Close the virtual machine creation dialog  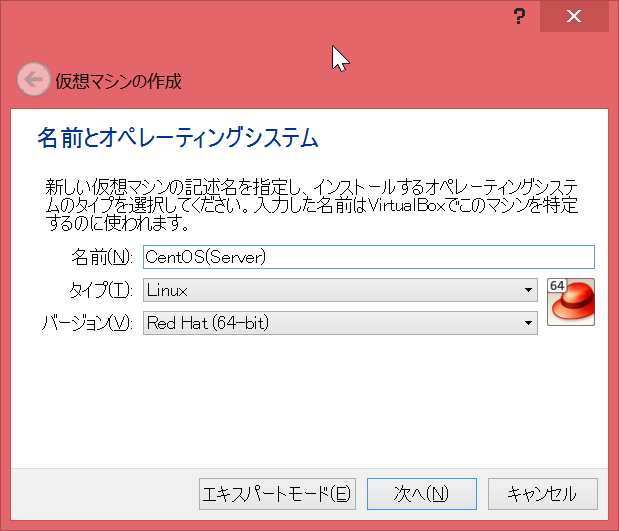coord(574,16)
